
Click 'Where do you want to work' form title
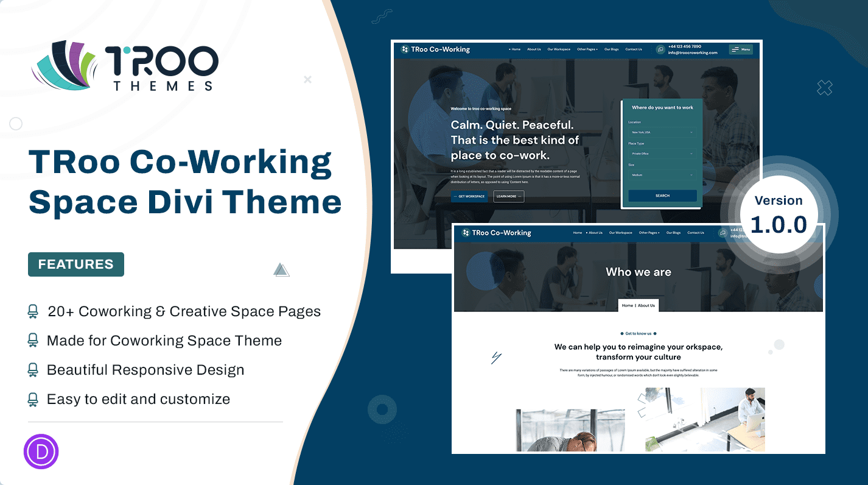(662, 108)
